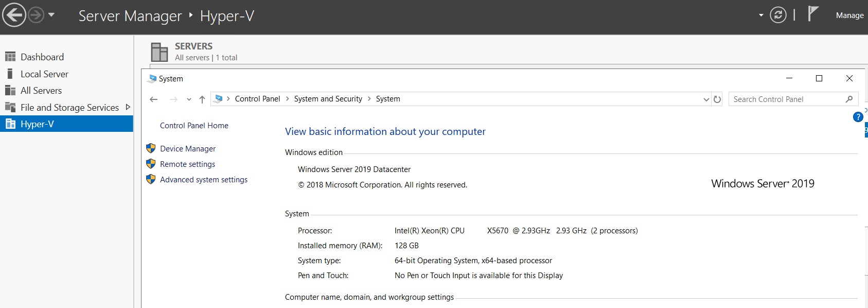Viewport: 868px width, 308px height.
Task: Click the Up arrow in System window
Action: pyautogui.click(x=202, y=99)
